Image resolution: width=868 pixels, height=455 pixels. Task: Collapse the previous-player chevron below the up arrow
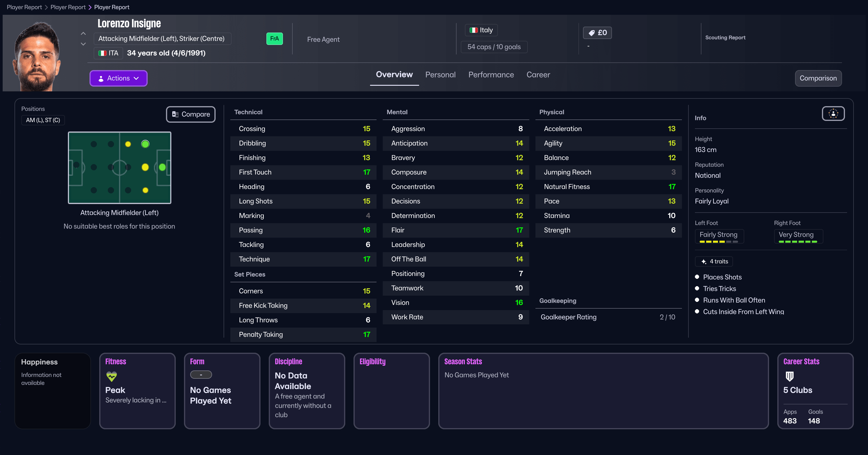coord(83,44)
